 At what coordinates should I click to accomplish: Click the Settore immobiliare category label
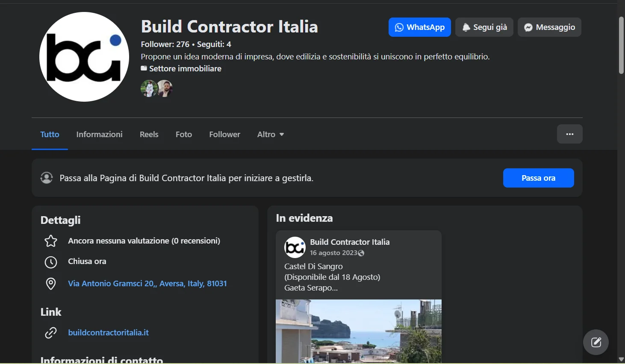coord(185,69)
